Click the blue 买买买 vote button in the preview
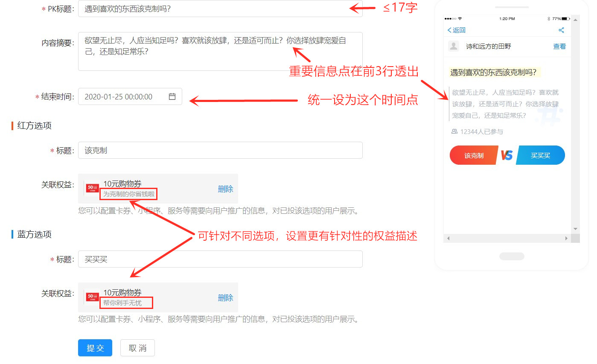The height and width of the screenshot is (364, 597). tap(541, 155)
